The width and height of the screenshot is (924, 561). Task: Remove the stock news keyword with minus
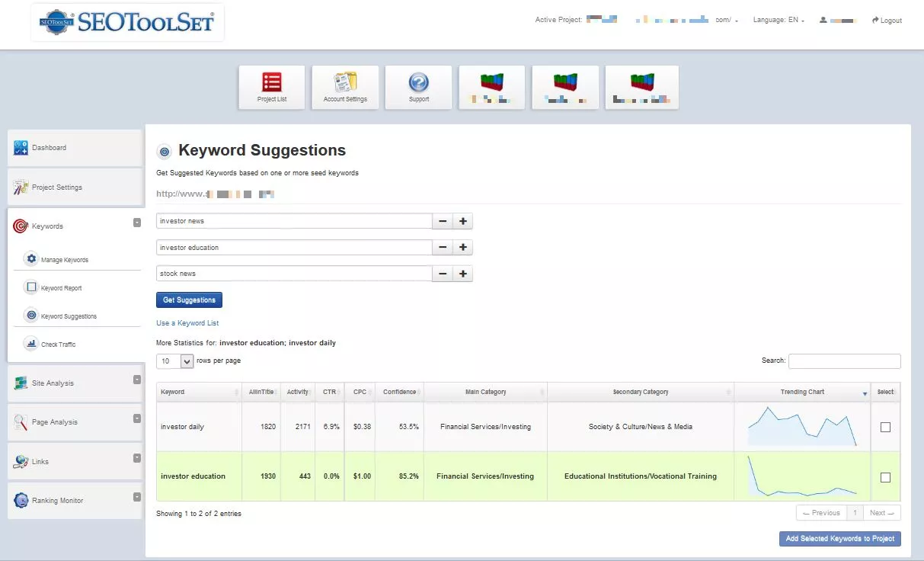[443, 274]
